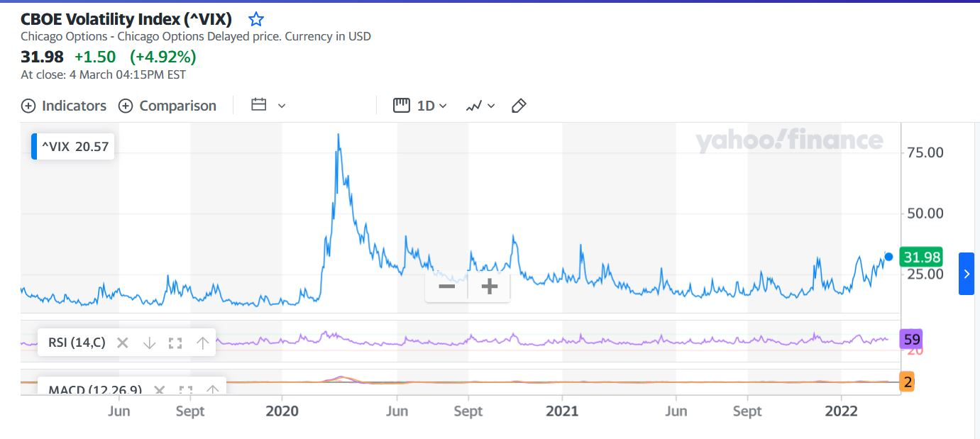
Task: Zoom in using the plus button
Action: [x=490, y=287]
